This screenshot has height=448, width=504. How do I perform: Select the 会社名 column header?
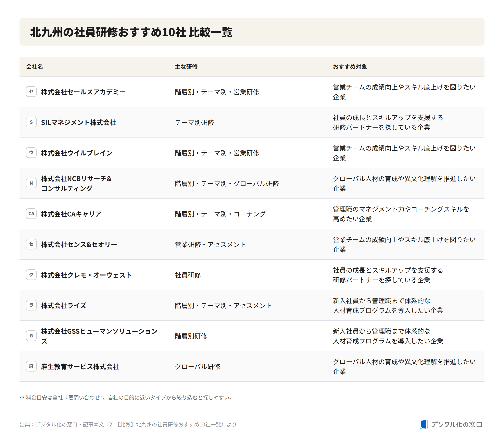coord(35,67)
